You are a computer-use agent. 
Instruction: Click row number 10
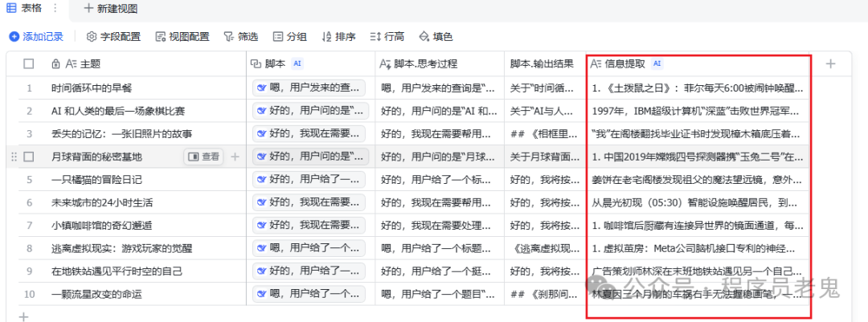point(29,295)
